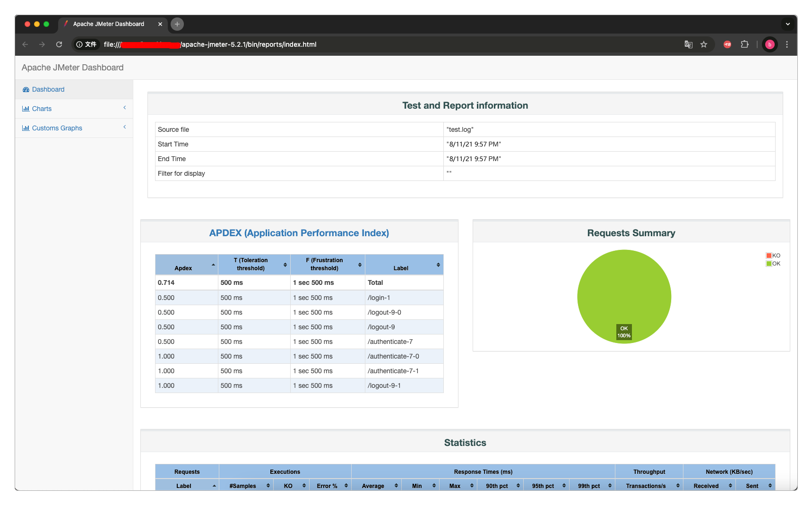The height and width of the screenshot is (505, 812).
Task: Bookmark this page with the star
Action: (x=704, y=44)
